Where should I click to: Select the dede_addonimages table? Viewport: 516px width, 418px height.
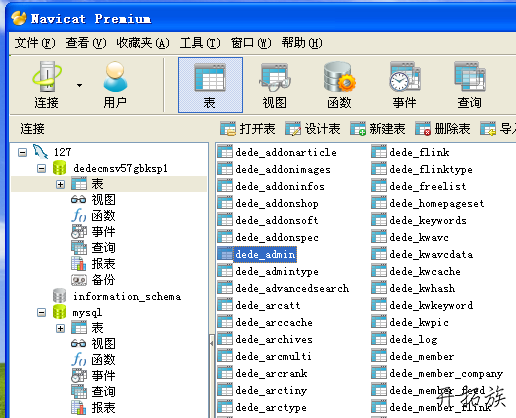(283, 169)
